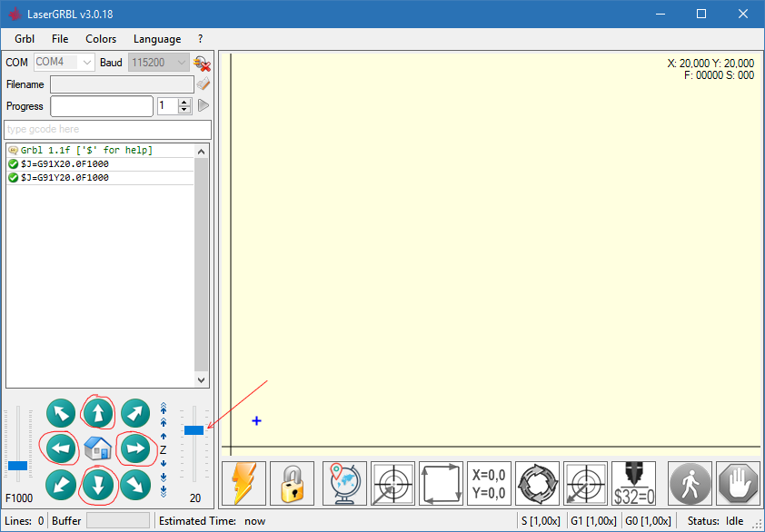The height and width of the screenshot is (532, 765).
Task: Click the stop hand feed hold button
Action: click(738, 483)
